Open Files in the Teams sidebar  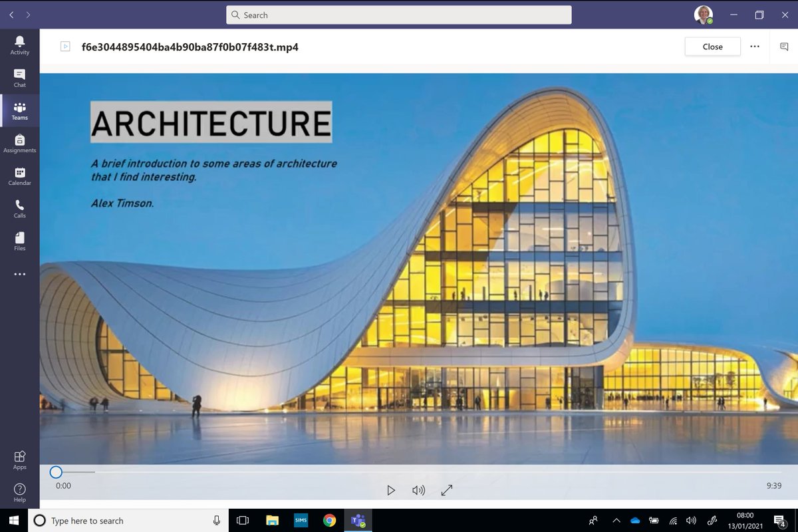(x=19, y=239)
